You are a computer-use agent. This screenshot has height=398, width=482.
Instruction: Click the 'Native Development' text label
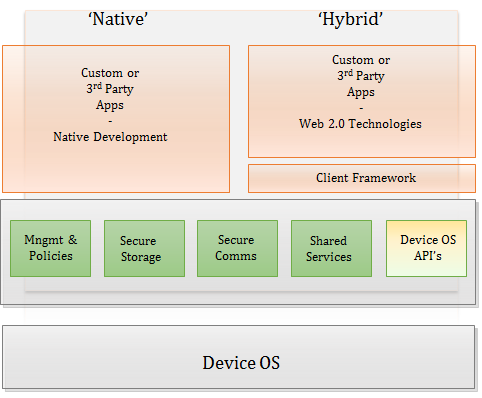(x=110, y=137)
